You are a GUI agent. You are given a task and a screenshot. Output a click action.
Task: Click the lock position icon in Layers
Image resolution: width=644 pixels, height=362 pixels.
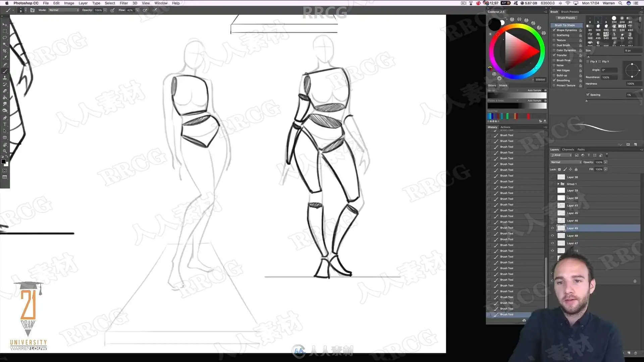tap(570, 169)
